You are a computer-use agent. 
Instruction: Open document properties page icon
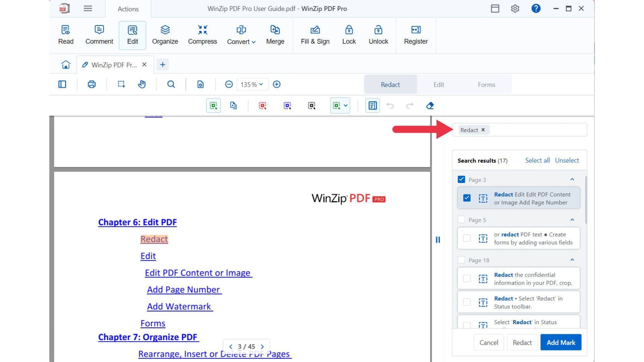pyautogui.click(x=201, y=84)
